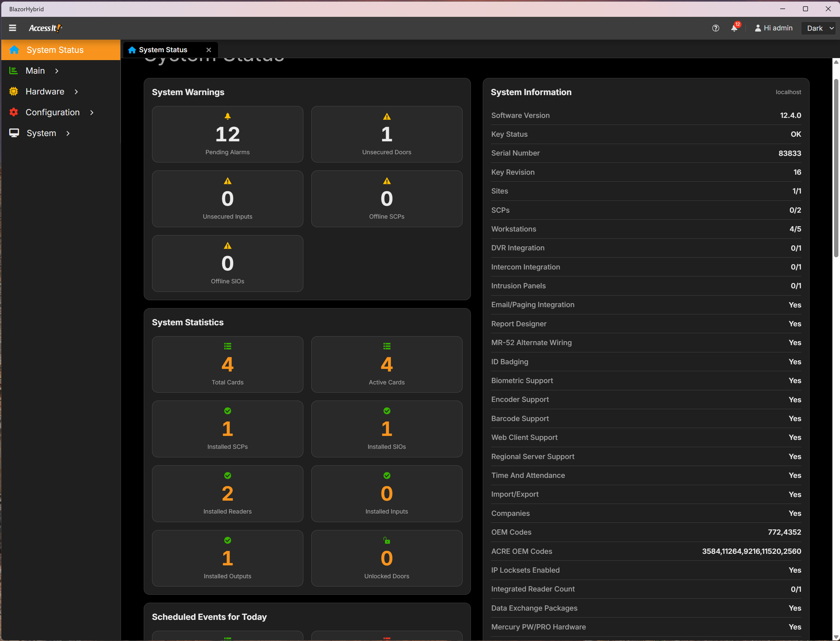
Task: Click the AccessIt! logo
Action: [45, 28]
